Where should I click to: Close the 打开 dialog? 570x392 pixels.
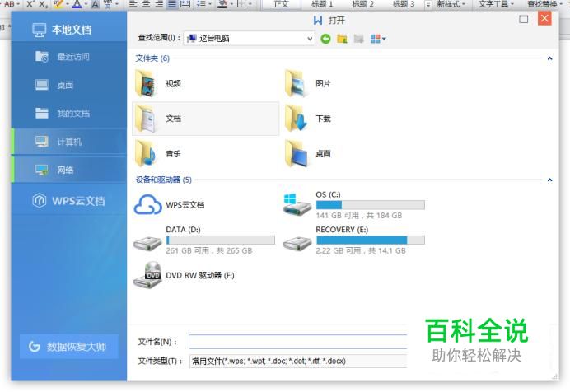544,18
